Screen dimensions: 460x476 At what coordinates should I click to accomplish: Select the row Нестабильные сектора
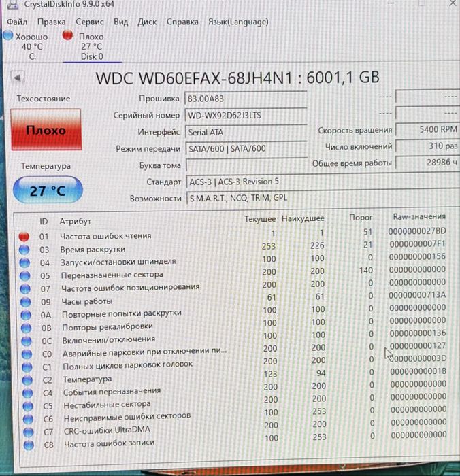click(x=235, y=403)
